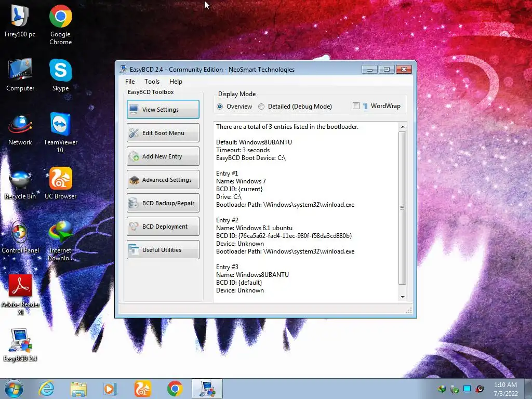Viewport: 532px width, 399px height.
Task: Click the "Default: Windows8UBANTU" line
Action: point(254,142)
